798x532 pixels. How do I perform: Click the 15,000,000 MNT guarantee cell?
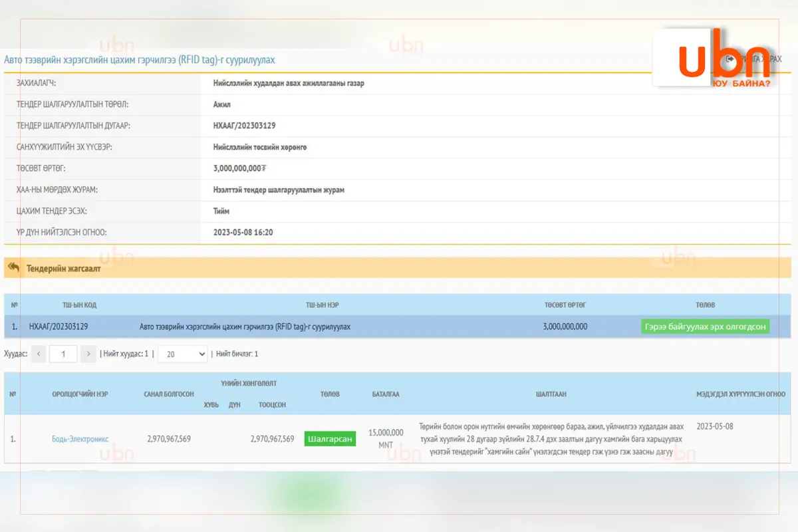pyautogui.click(x=386, y=439)
